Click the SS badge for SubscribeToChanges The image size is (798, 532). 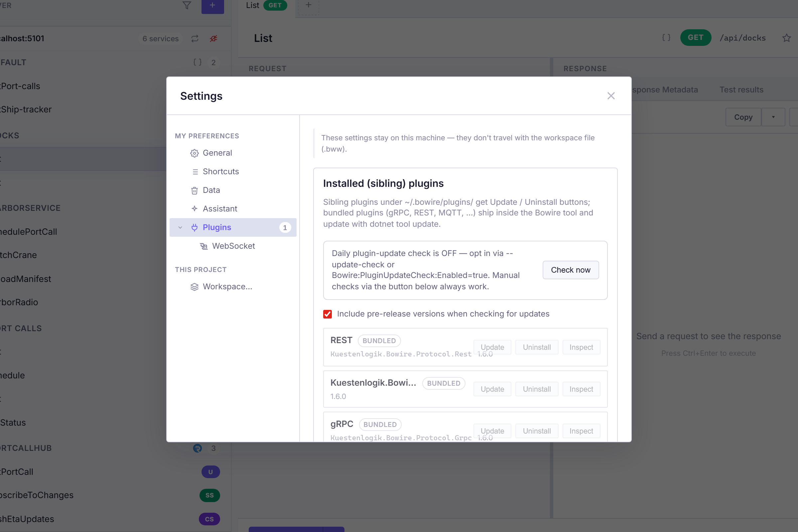pos(210,495)
